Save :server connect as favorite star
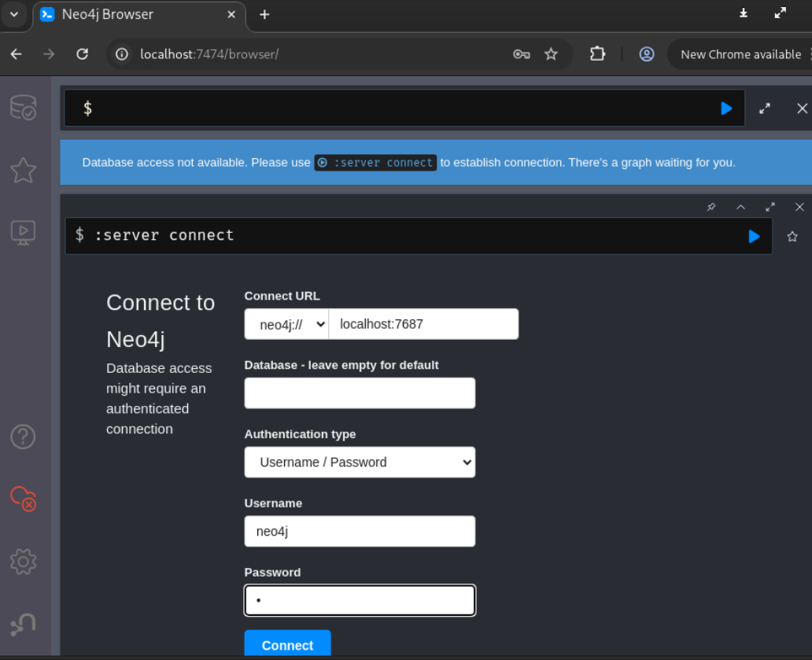This screenshot has height=660, width=812. pyautogui.click(x=792, y=237)
